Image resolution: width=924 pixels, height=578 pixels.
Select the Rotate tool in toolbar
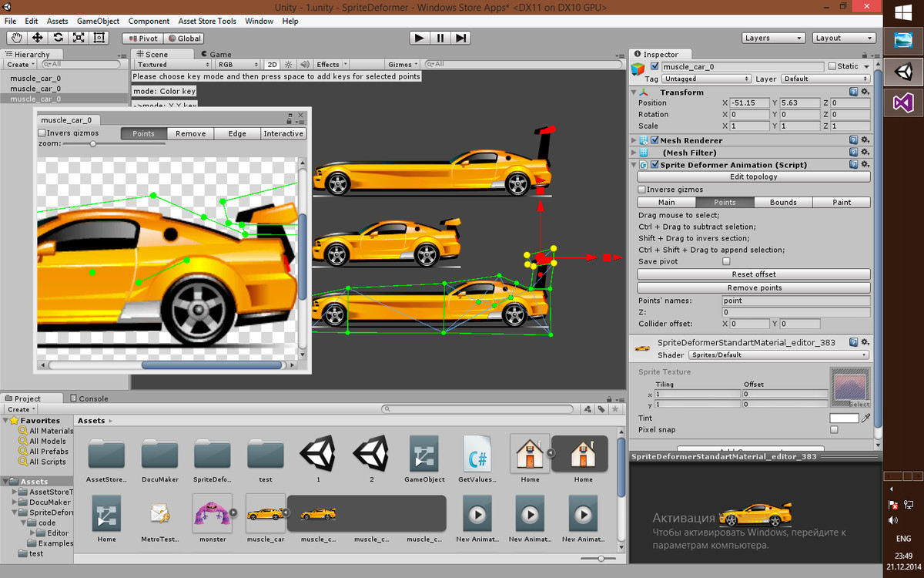point(59,38)
